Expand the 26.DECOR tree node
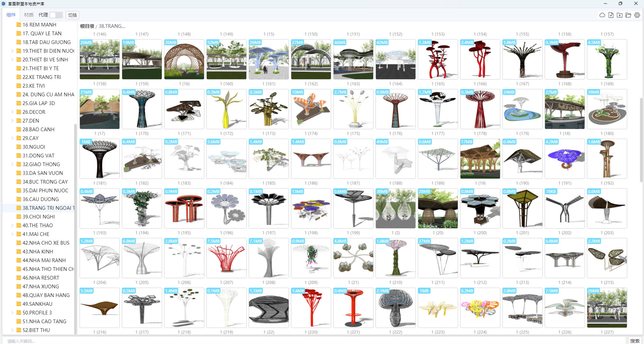 point(12,112)
